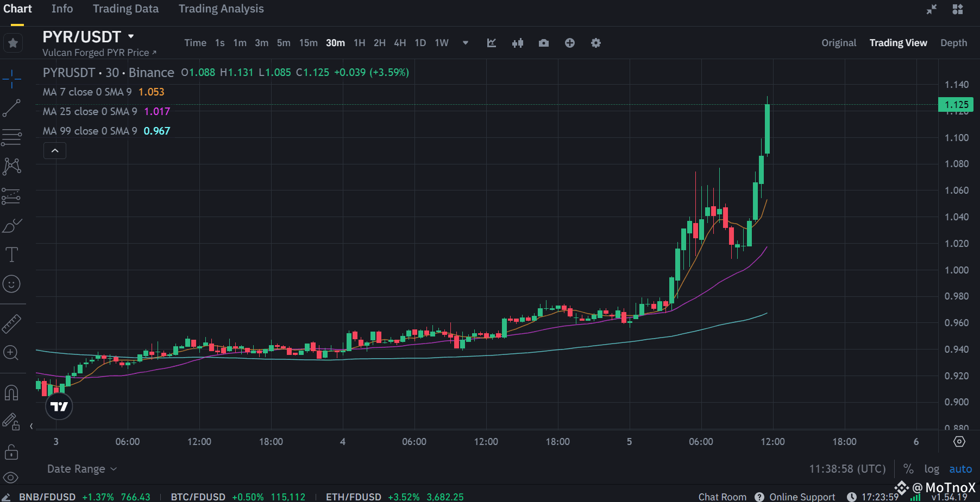980x502 pixels.
Task: Toggle magnet mode on the left toolbar
Action: pos(11,392)
